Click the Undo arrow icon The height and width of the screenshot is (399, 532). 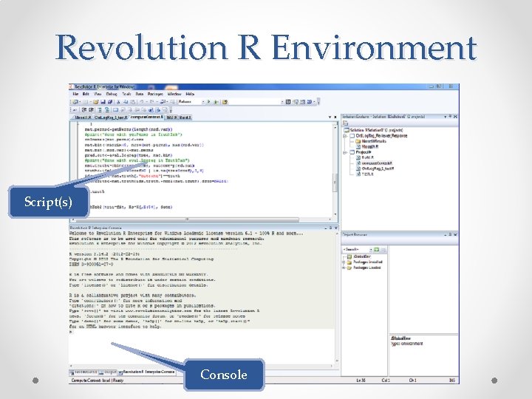(141, 102)
